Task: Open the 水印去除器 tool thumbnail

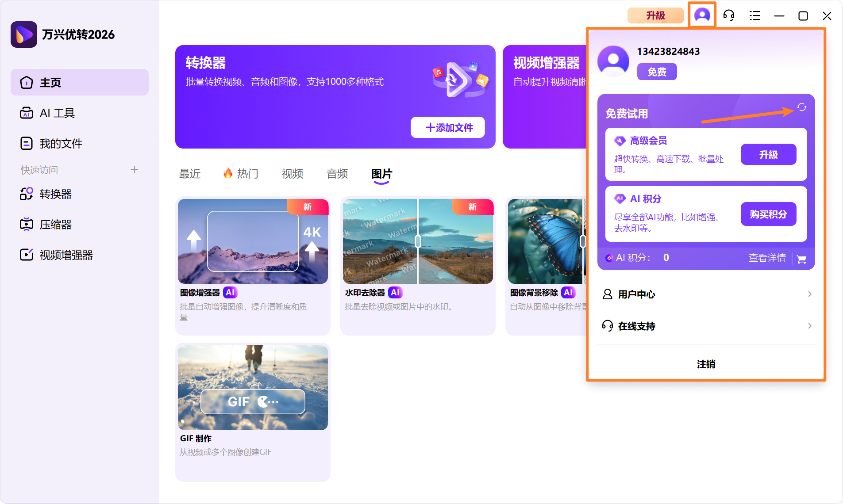Action: pyautogui.click(x=417, y=241)
